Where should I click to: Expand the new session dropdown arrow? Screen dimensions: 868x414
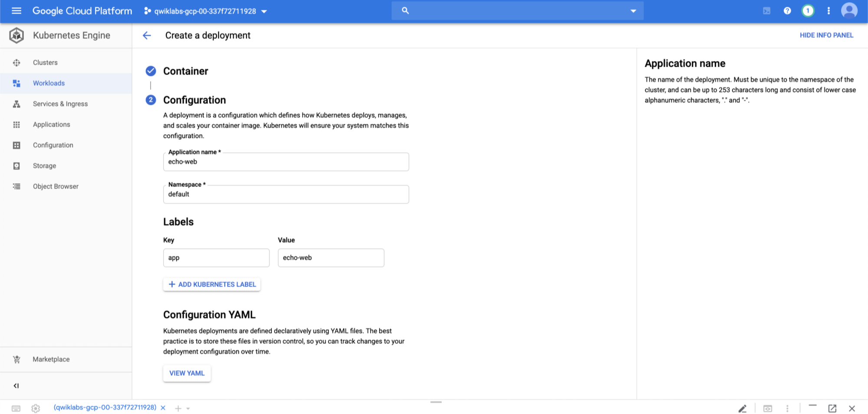[x=188, y=408]
